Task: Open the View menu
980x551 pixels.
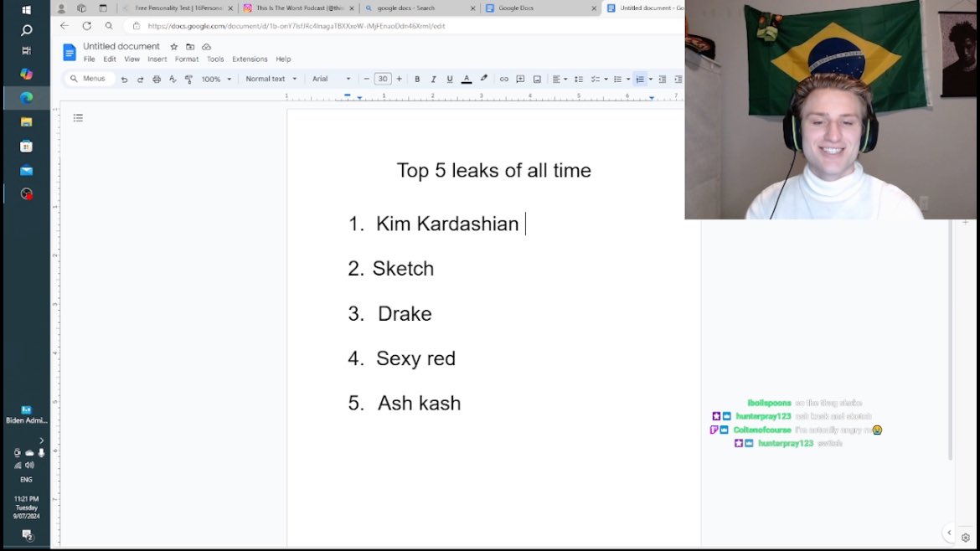Action: 132,59
